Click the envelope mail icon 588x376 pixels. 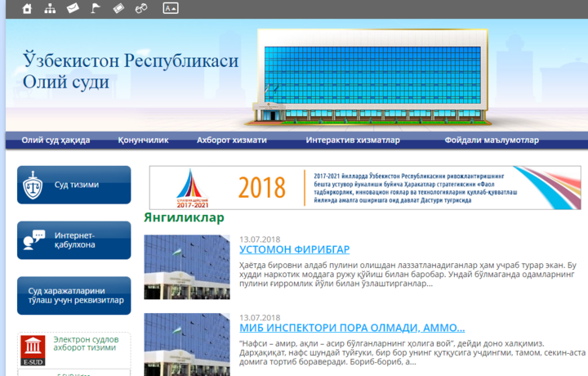tap(73, 8)
